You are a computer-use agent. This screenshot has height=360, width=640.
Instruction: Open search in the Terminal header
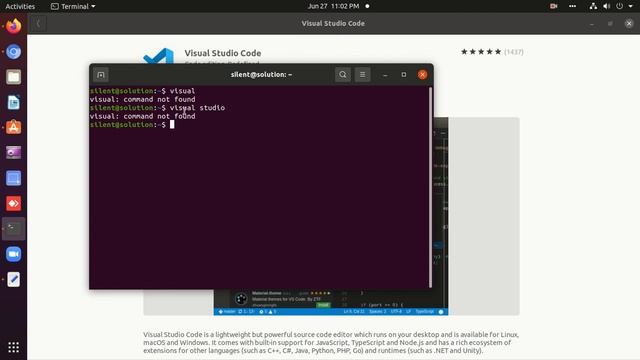(x=343, y=75)
